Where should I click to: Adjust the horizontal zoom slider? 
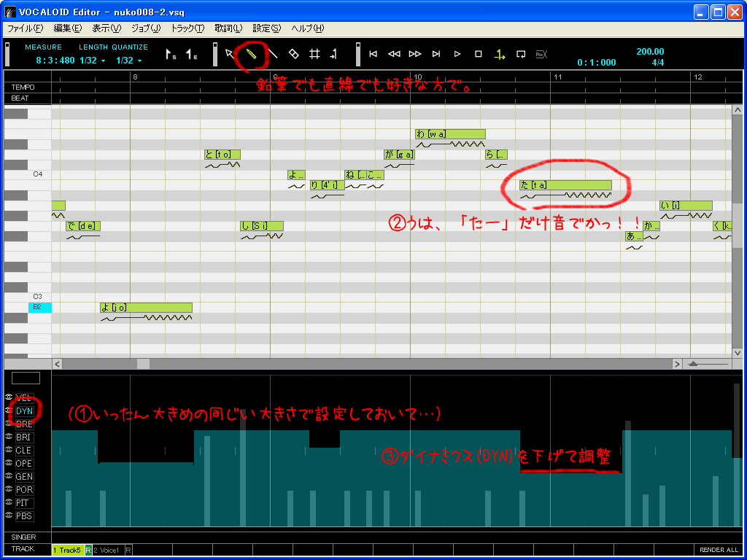tap(694, 364)
